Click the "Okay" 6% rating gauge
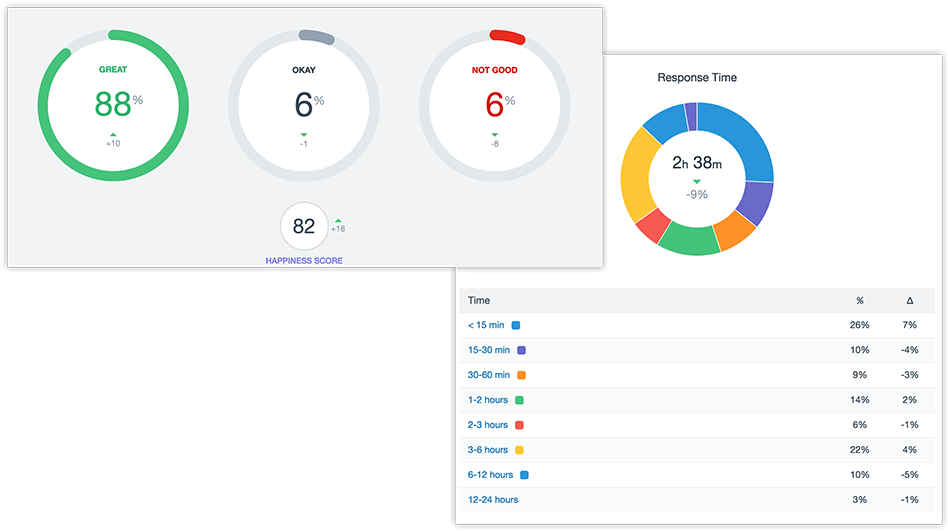 pos(303,104)
